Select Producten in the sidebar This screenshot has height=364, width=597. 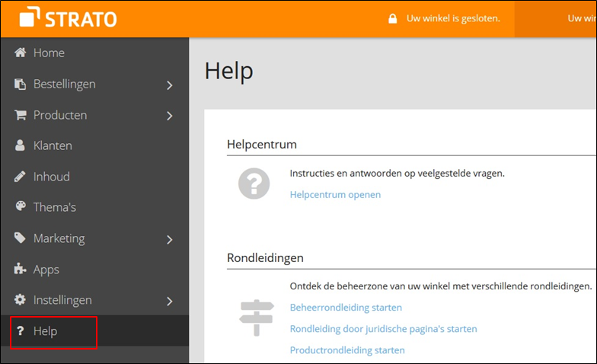94,115
